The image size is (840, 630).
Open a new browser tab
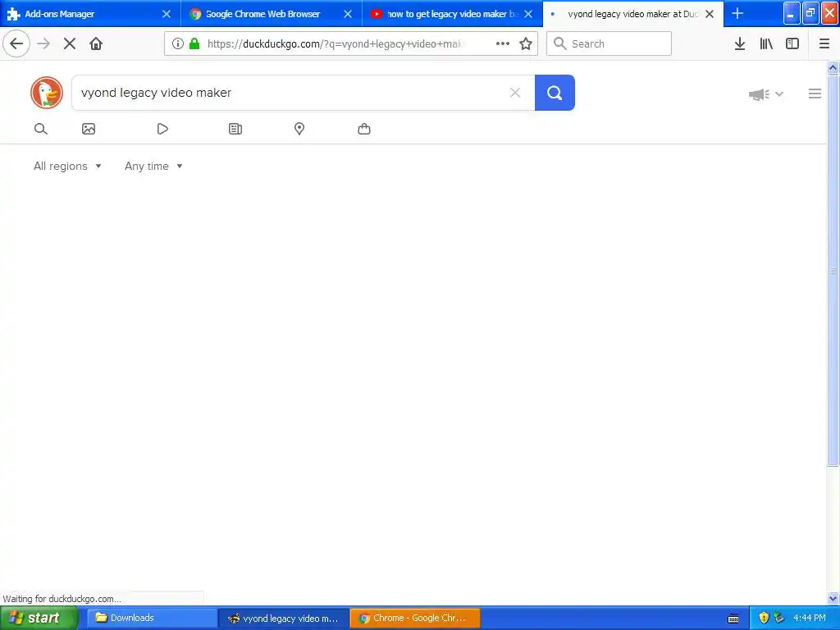[737, 13]
